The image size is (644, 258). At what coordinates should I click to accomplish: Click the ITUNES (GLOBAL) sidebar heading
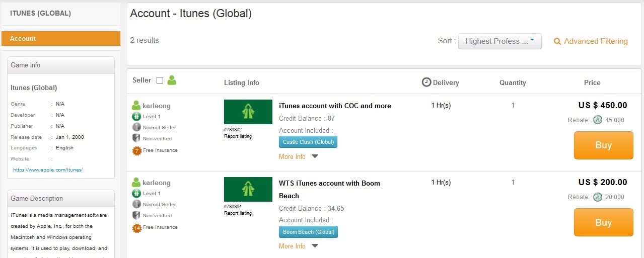(41, 14)
